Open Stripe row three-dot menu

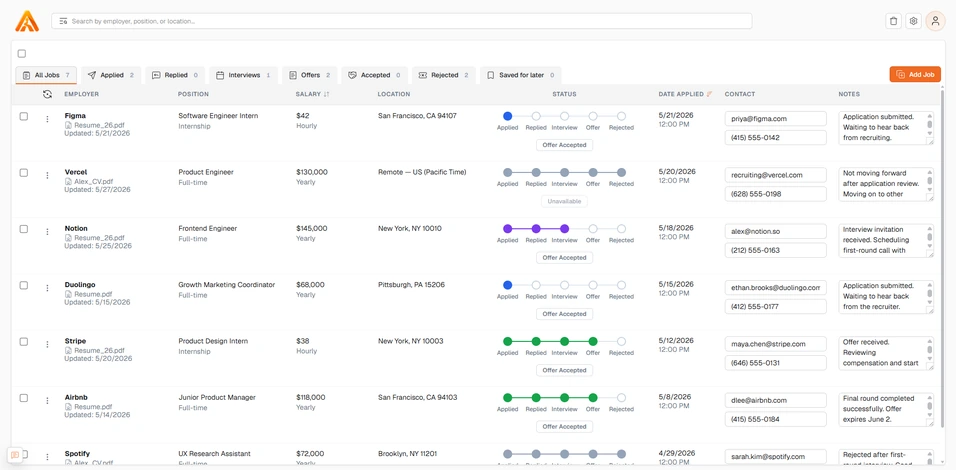[x=48, y=344]
